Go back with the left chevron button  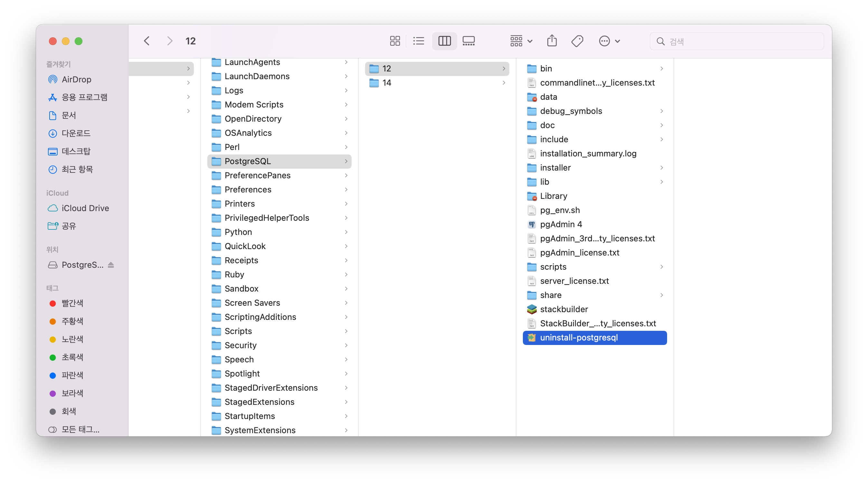point(147,41)
